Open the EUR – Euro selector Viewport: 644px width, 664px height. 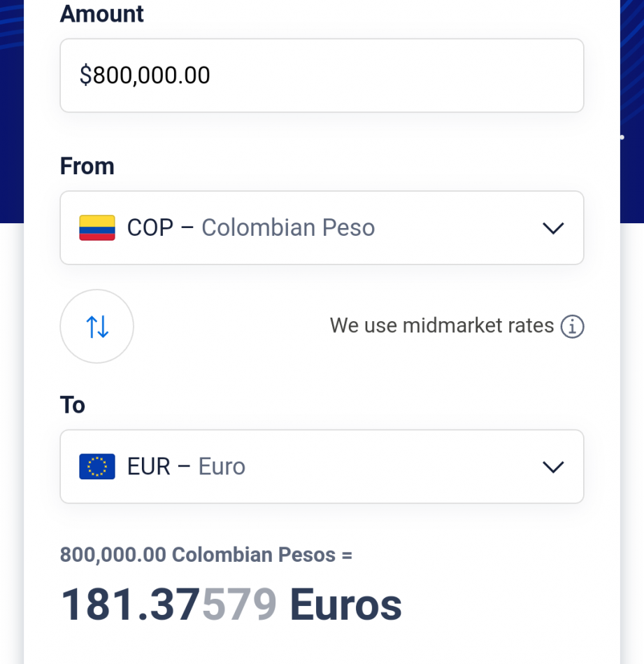point(322,467)
